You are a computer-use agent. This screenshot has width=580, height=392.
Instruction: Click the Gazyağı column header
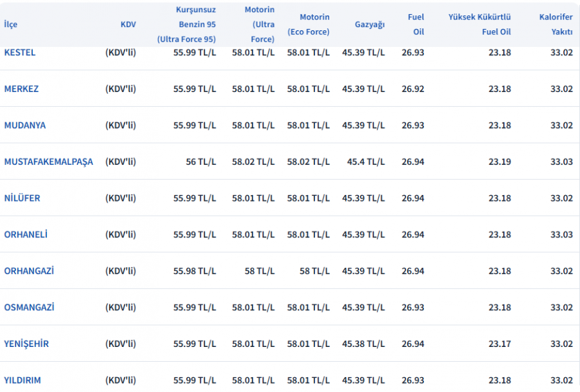pyautogui.click(x=369, y=24)
